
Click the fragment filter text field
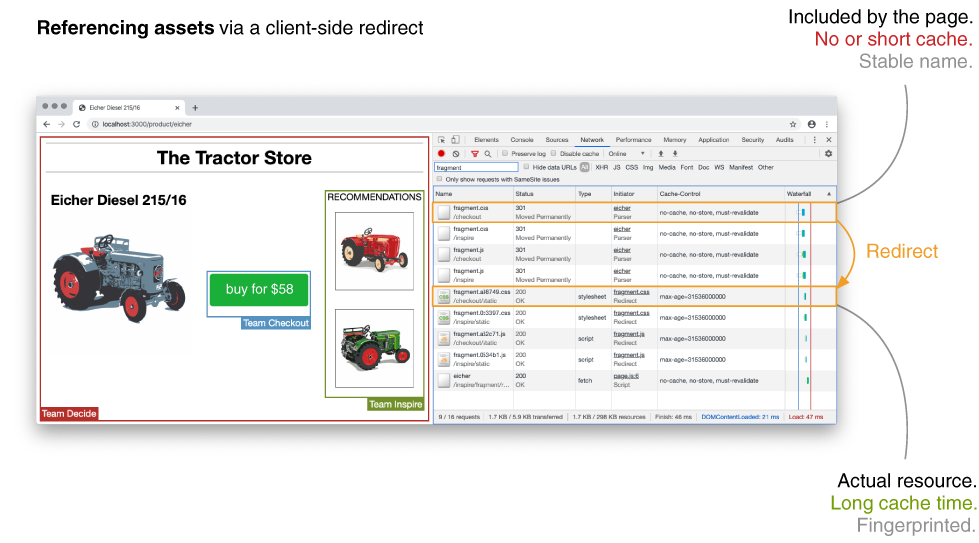click(x=476, y=167)
